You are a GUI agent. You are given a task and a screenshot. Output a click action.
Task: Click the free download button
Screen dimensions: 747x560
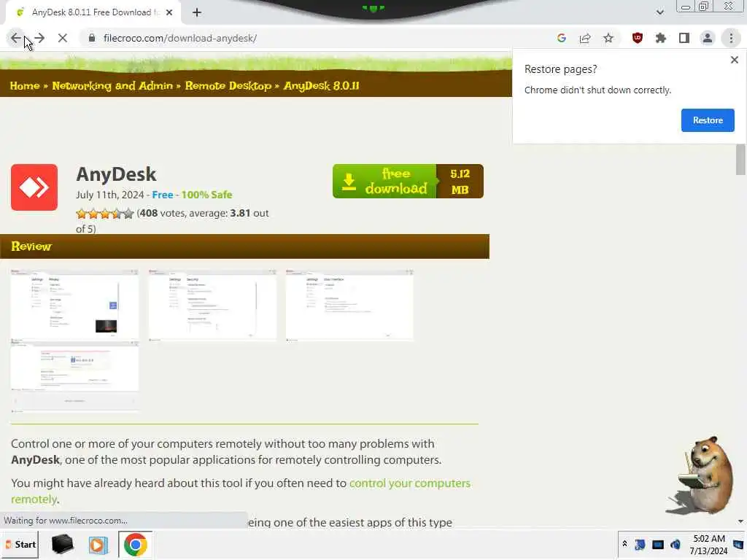click(x=408, y=182)
